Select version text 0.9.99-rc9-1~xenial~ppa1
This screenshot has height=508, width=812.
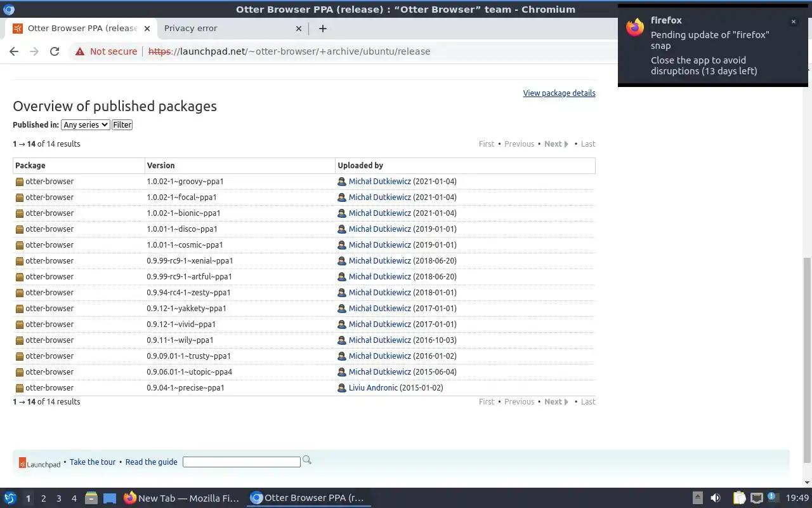190,261
